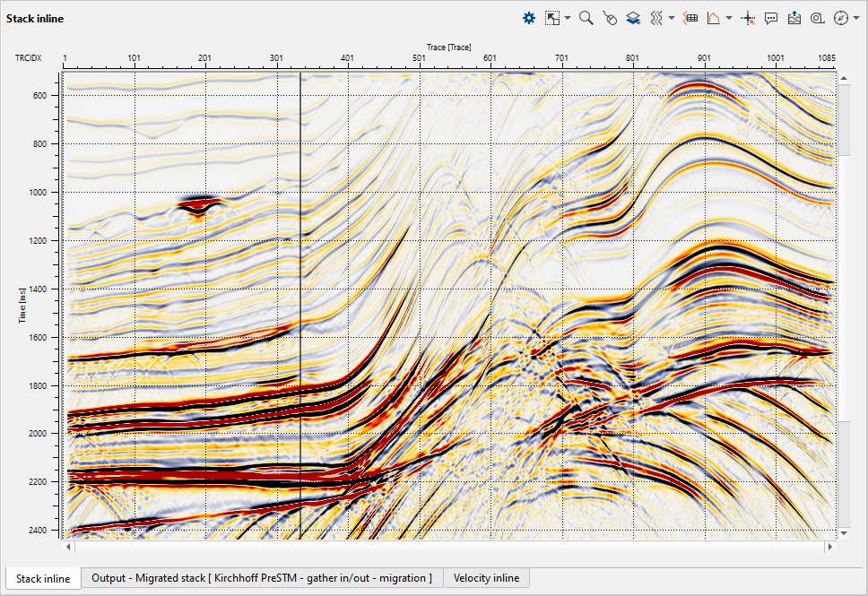Export the seismic image

pyautogui.click(x=794, y=18)
